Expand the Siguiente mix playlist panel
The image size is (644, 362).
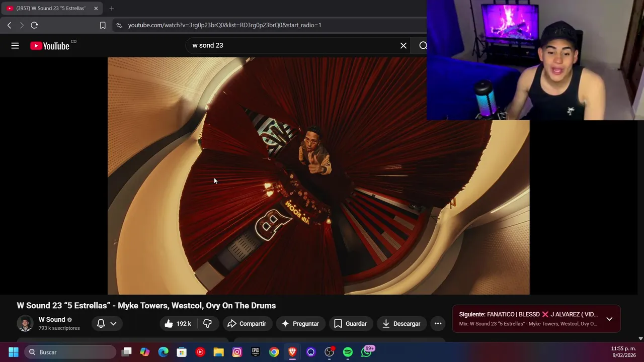click(x=609, y=319)
